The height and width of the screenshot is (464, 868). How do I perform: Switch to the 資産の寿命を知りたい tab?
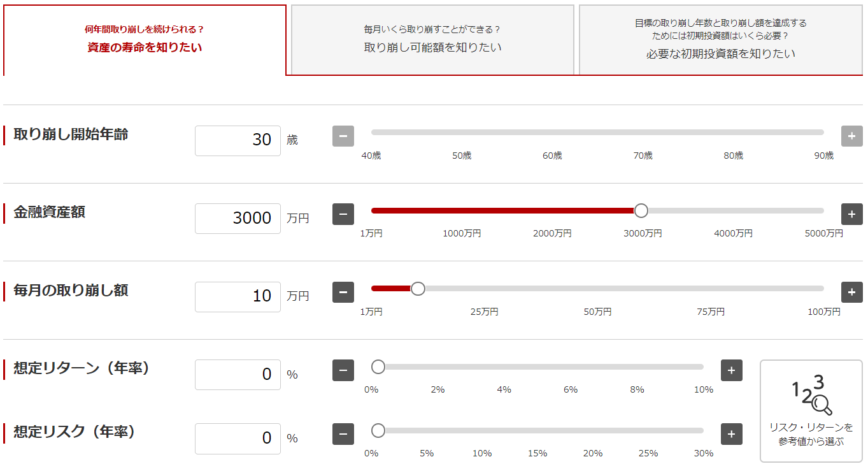pos(145,40)
